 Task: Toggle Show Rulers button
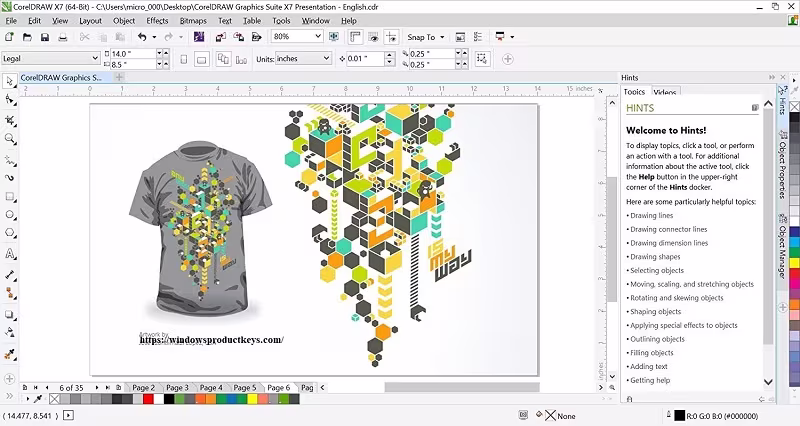click(x=356, y=37)
